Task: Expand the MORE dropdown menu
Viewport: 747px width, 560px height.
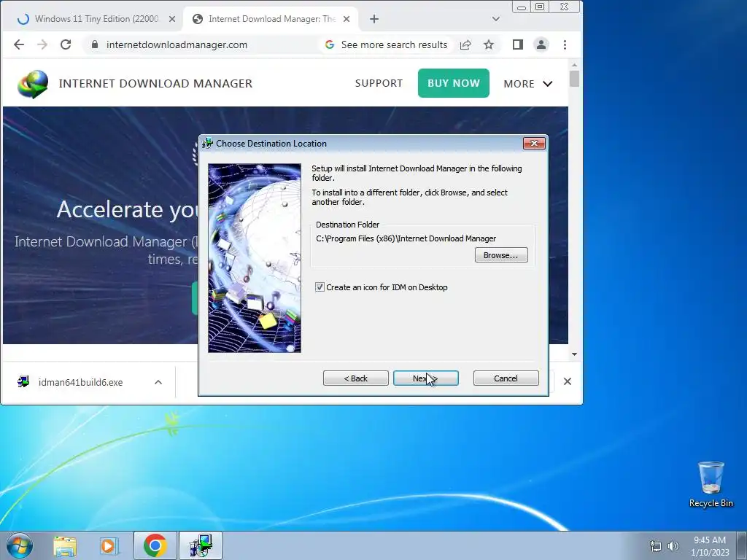Action: 528,84
